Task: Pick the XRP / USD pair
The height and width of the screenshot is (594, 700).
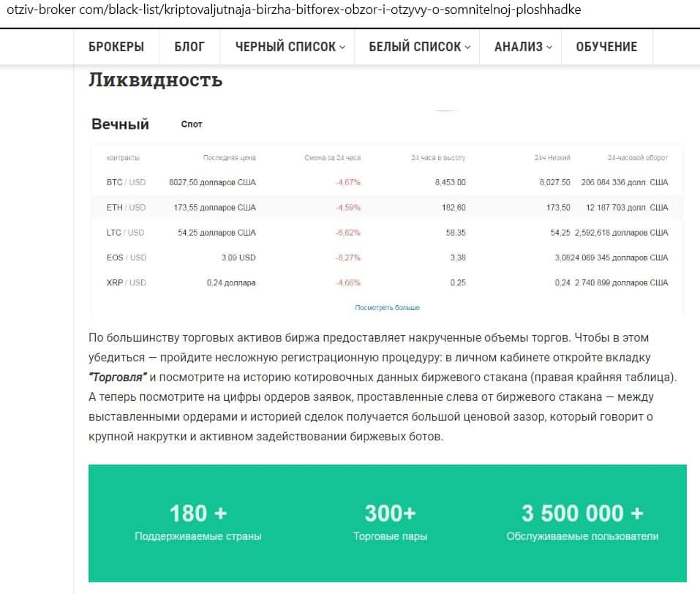Action: pyautogui.click(x=126, y=282)
